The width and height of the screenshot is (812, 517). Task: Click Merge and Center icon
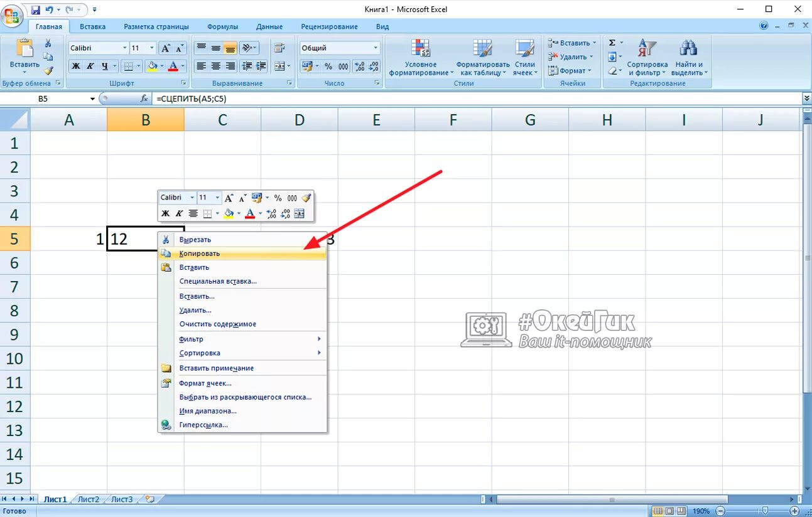pyautogui.click(x=279, y=66)
